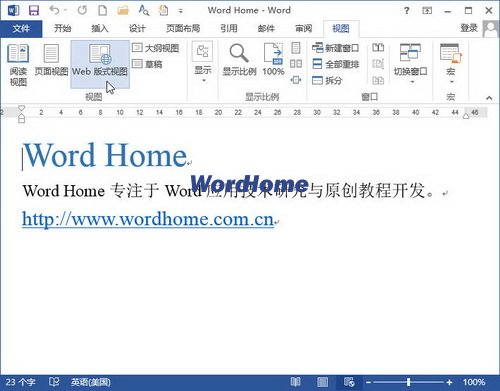Image resolution: width=500 pixels, height=391 pixels.
Task: Click 拆分 split window
Action: pyautogui.click(x=327, y=80)
